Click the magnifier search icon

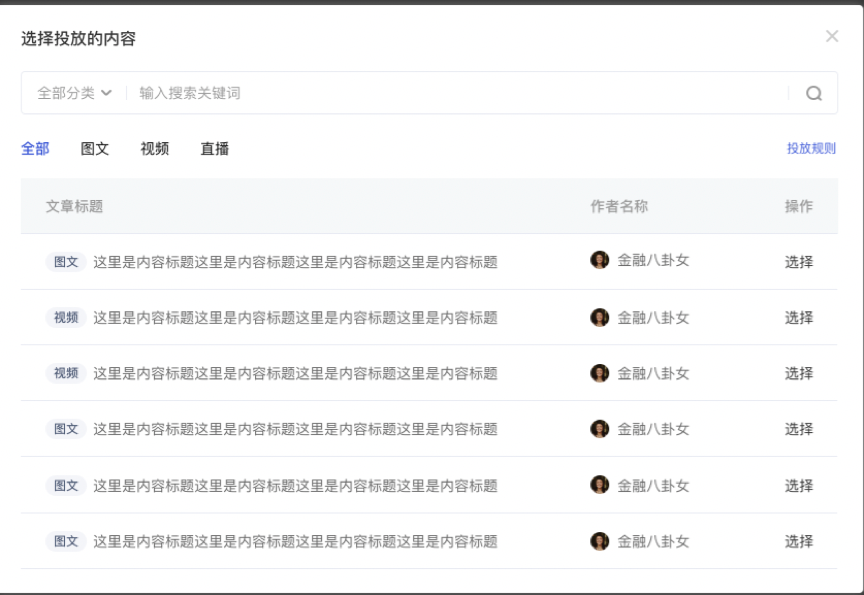pos(814,93)
